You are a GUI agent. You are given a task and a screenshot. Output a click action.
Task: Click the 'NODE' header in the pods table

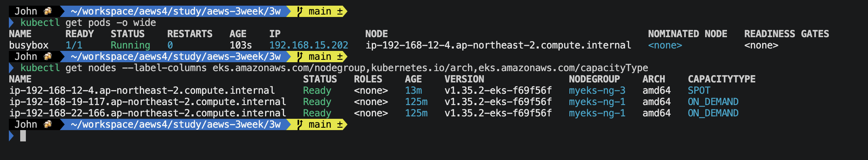(377, 34)
